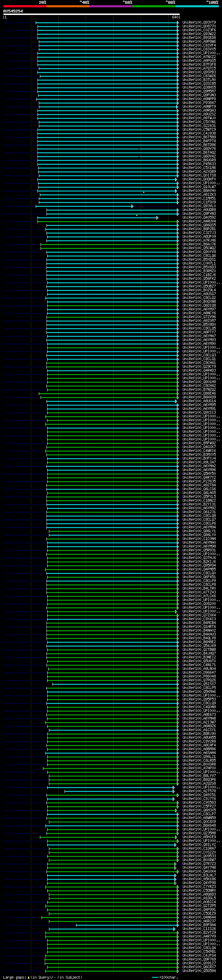Open hit UniRef100_A1CSY1
Screen dimensions: 222x980
199,730
